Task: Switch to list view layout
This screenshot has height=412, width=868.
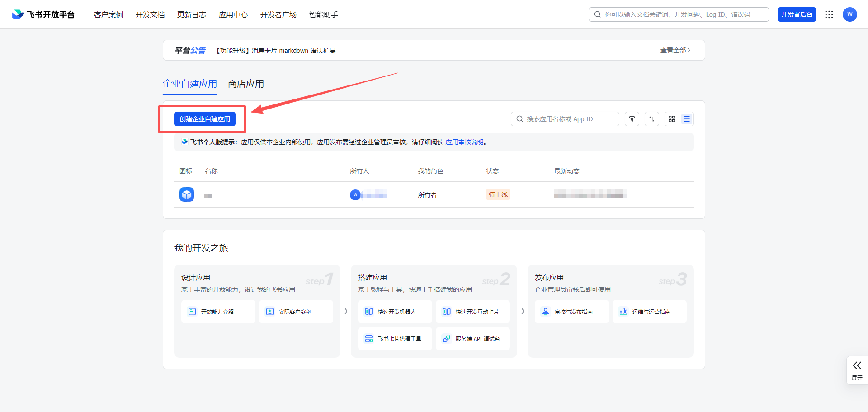Action: tap(686, 119)
